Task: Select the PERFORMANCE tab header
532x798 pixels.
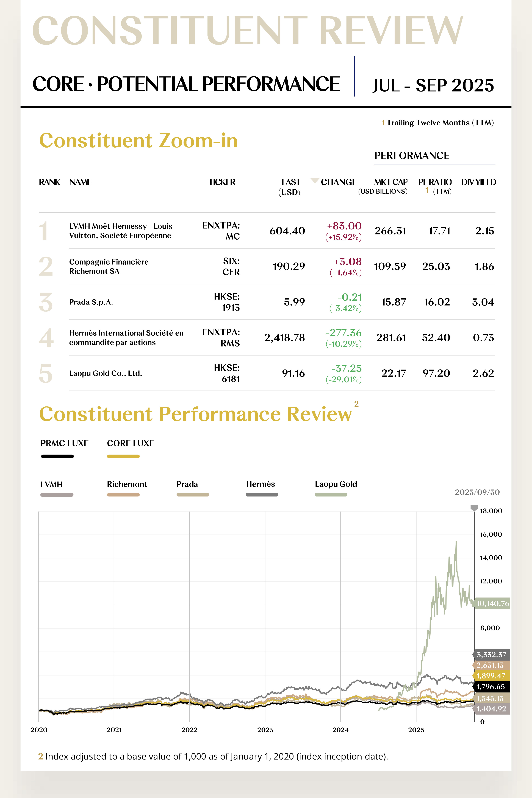Action: click(412, 155)
